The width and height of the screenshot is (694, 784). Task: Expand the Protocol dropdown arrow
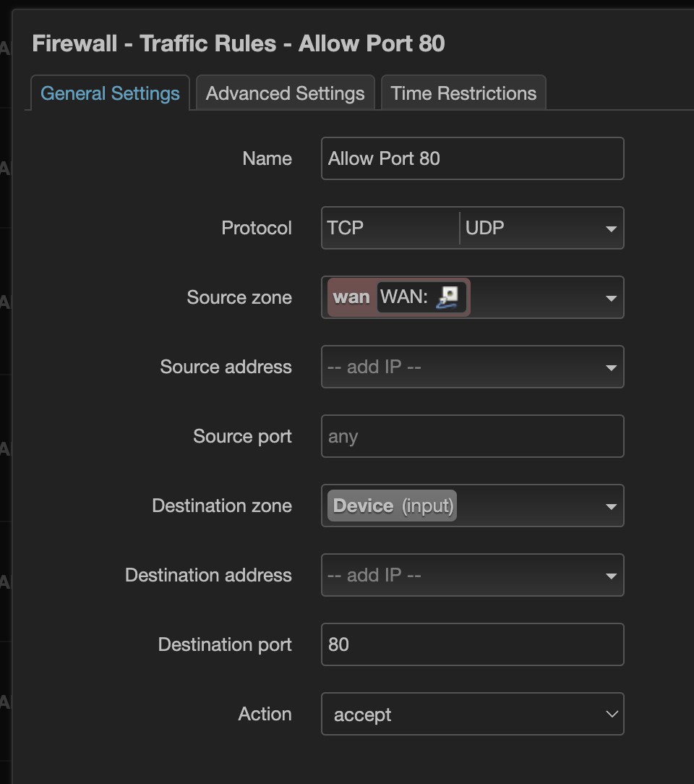(611, 229)
